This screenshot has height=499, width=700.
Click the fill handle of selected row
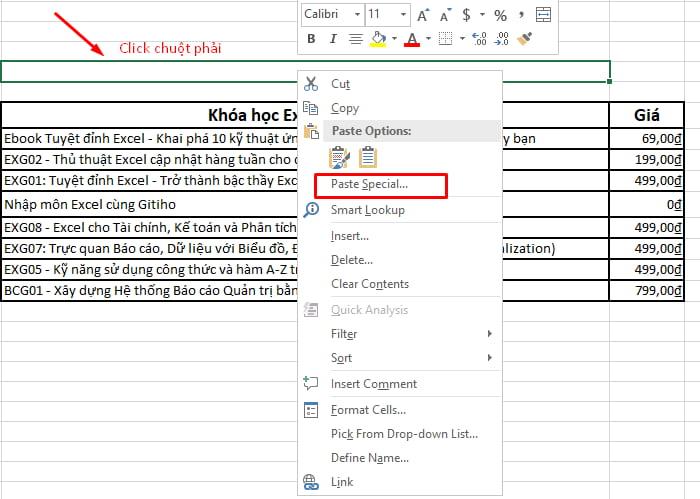(609, 81)
